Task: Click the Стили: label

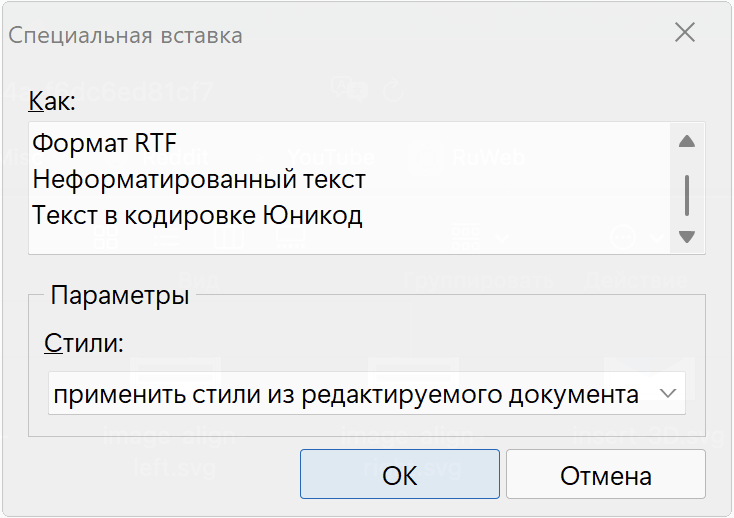Action: click(x=83, y=345)
